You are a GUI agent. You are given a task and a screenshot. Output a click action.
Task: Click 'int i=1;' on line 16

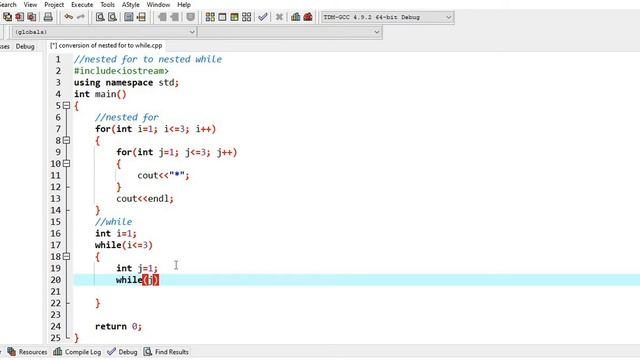tap(116, 233)
